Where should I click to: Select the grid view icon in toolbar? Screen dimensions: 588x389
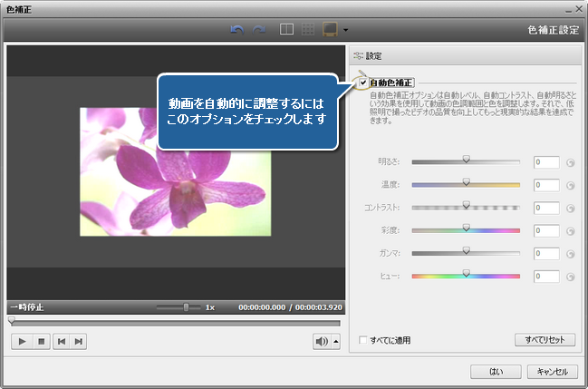pos(308,29)
